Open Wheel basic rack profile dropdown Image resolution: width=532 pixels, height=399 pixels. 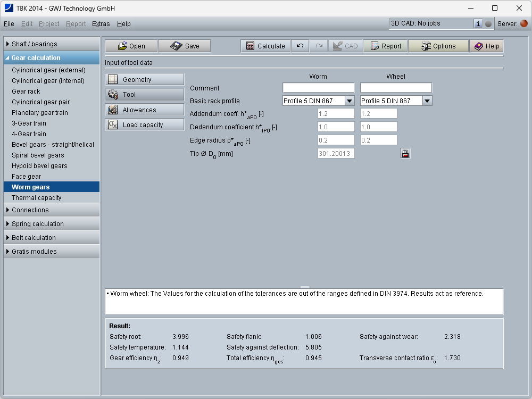click(x=427, y=101)
